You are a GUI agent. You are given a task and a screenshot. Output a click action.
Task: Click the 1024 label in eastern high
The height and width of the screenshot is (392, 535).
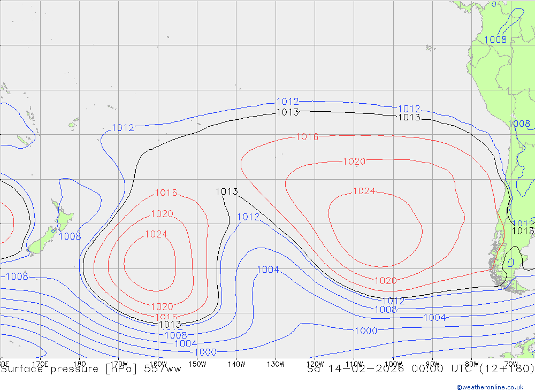pos(364,191)
